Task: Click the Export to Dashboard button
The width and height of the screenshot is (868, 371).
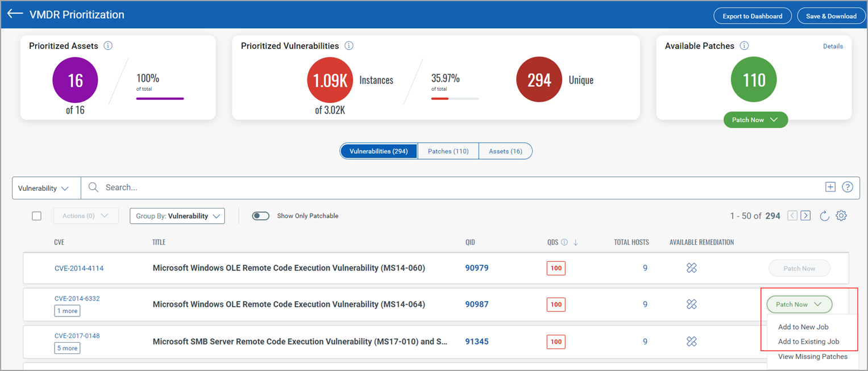Action: point(752,15)
